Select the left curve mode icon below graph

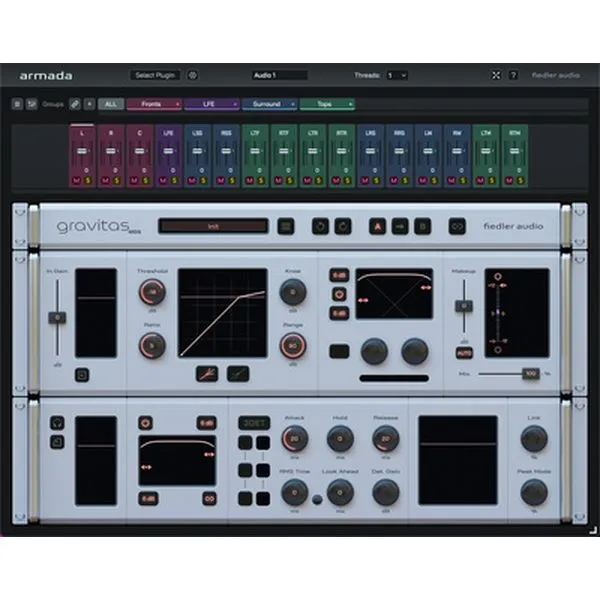point(207,374)
